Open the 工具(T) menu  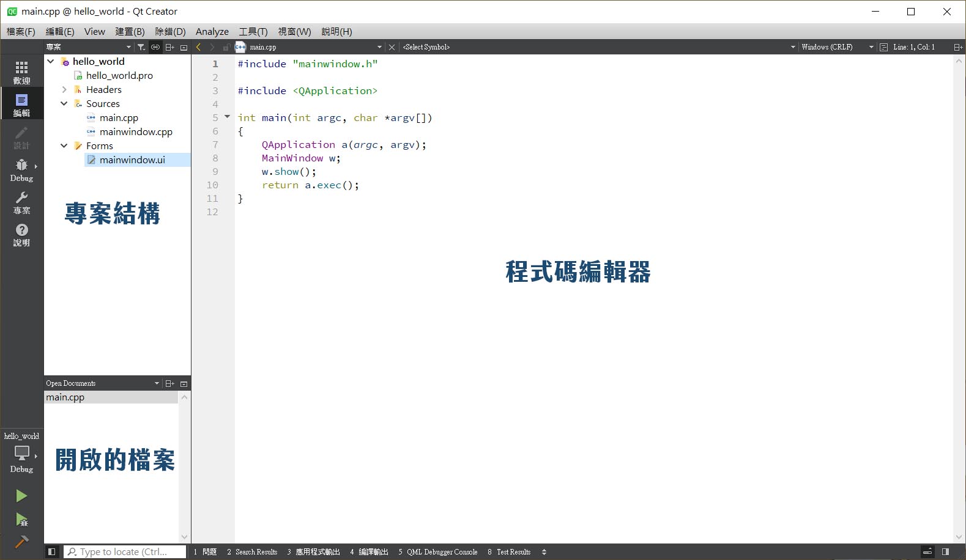tap(253, 31)
